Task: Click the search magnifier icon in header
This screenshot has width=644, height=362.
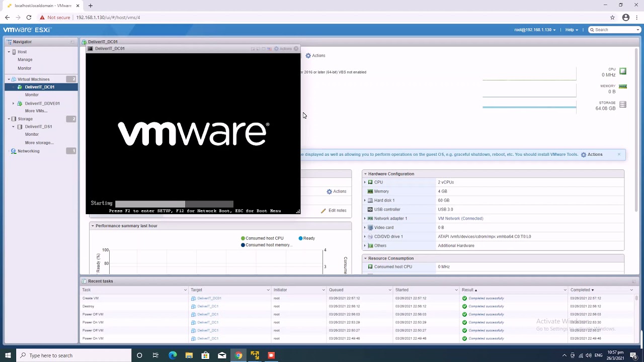Action: tap(592, 30)
